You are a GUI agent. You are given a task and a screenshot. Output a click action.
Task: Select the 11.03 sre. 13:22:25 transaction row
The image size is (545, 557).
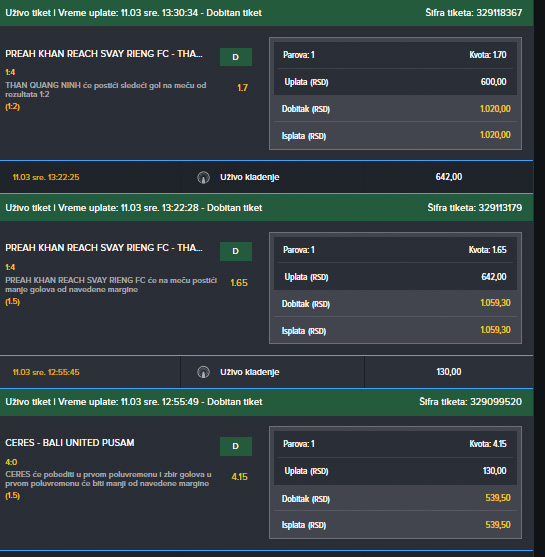point(266,177)
